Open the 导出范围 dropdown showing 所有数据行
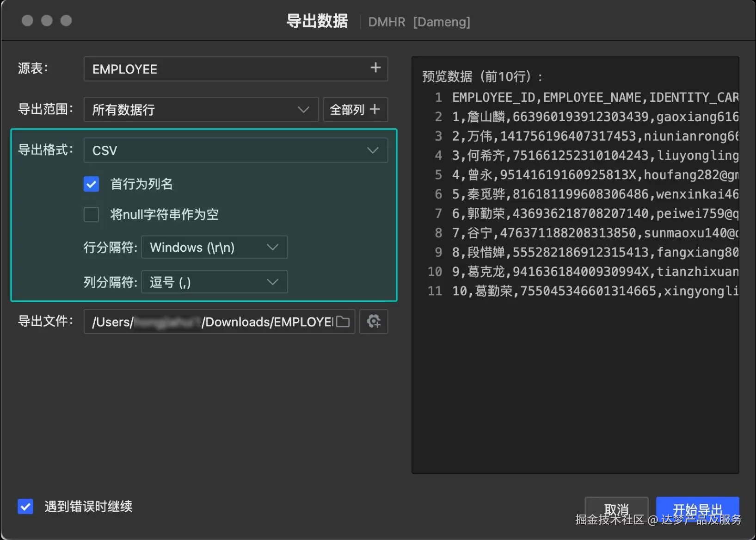Screen dimensions: 756x540 point(201,110)
